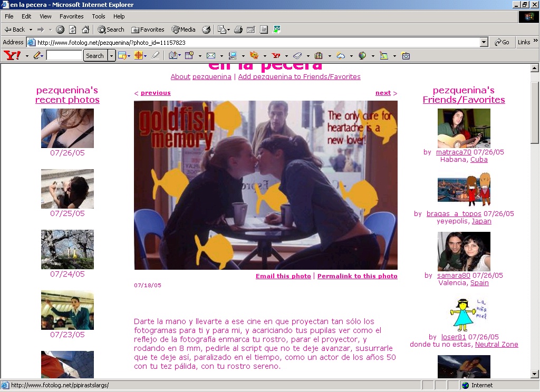Open the File menu
Screen dimensions: 540x392
pos(9,16)
